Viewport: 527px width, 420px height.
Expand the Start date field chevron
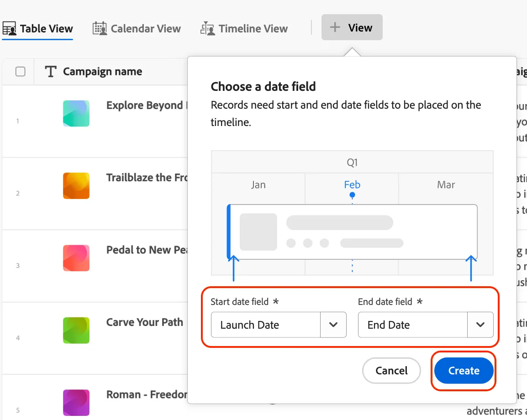(x=333, y=325)
